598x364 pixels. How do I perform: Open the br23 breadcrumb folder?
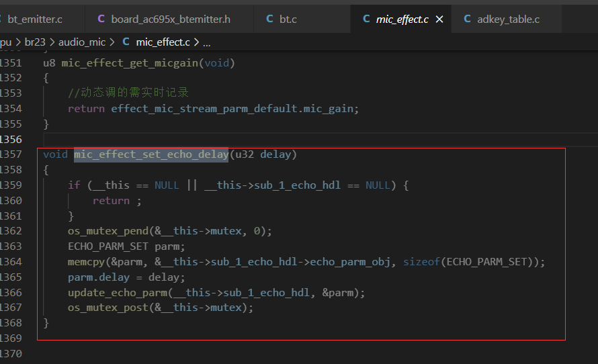tap(35, 42)
